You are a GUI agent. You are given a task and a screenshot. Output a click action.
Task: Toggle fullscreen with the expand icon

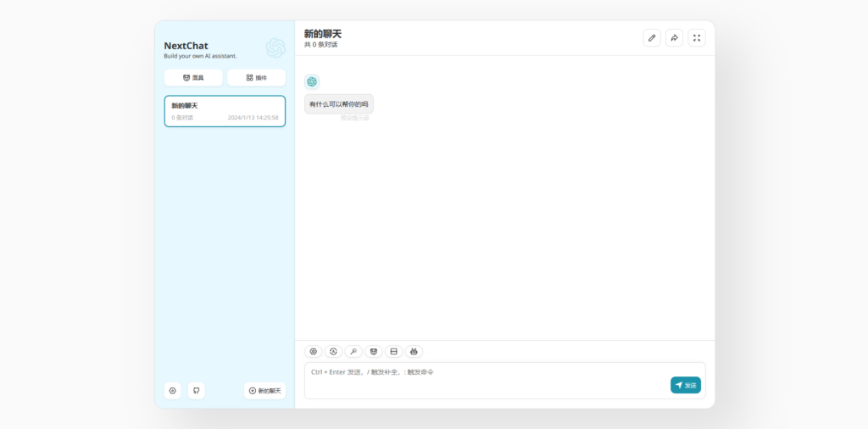pyautogui.click(x=696, y=38)
